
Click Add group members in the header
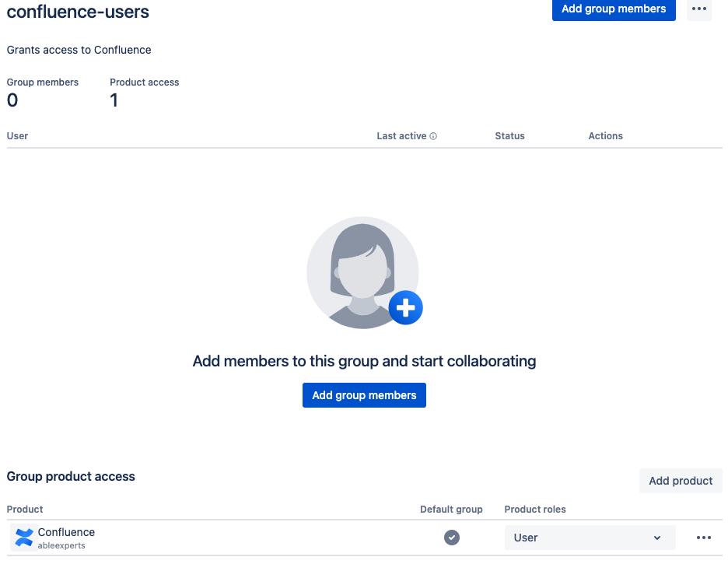(x=613, y=10)
